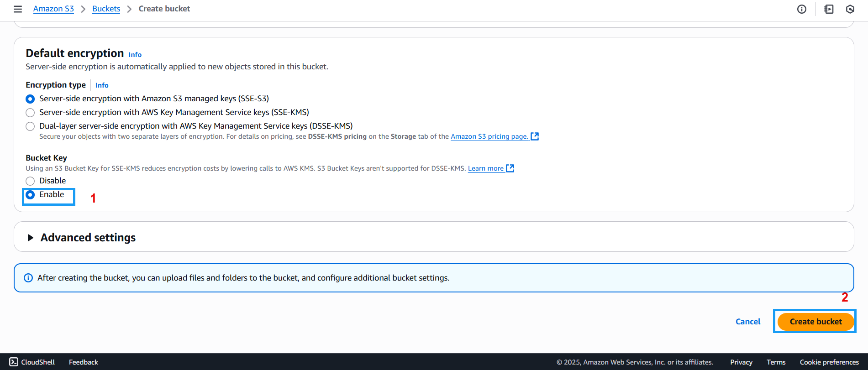Click the info icon in upload notice
Screen dimensions: 868x370
[x=28, y=278]
